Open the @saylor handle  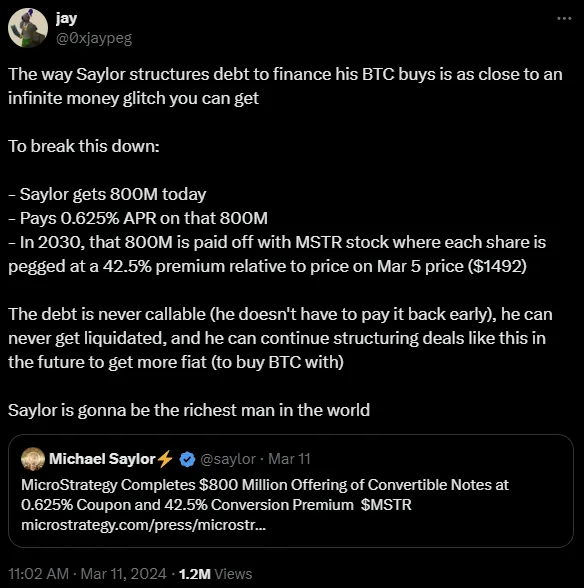[228, 459]
